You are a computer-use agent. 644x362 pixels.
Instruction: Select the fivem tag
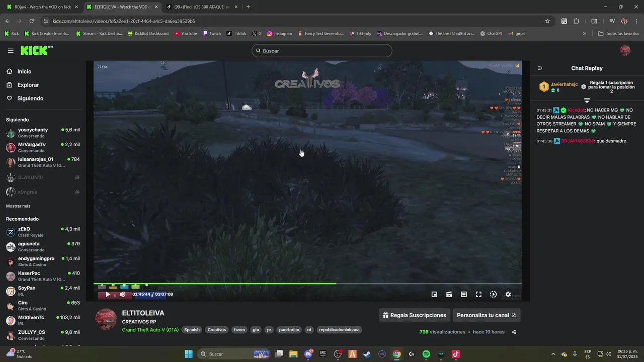coord(239,330)
